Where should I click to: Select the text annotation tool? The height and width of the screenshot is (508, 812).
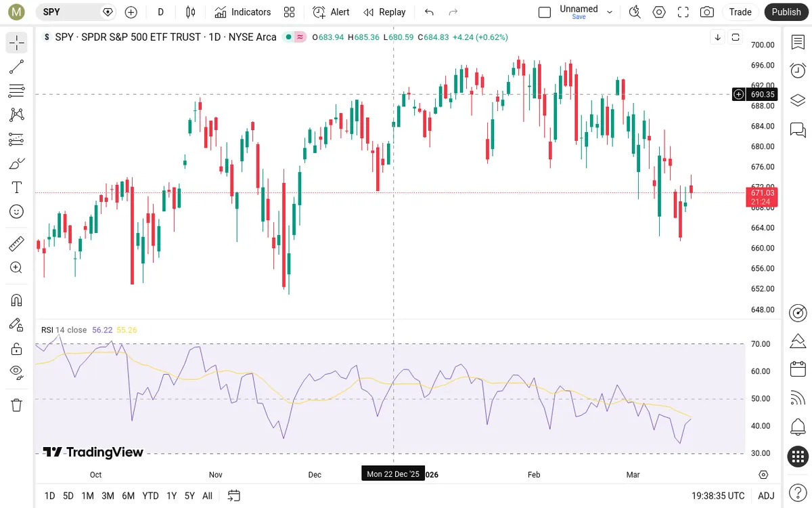(17, 188)
